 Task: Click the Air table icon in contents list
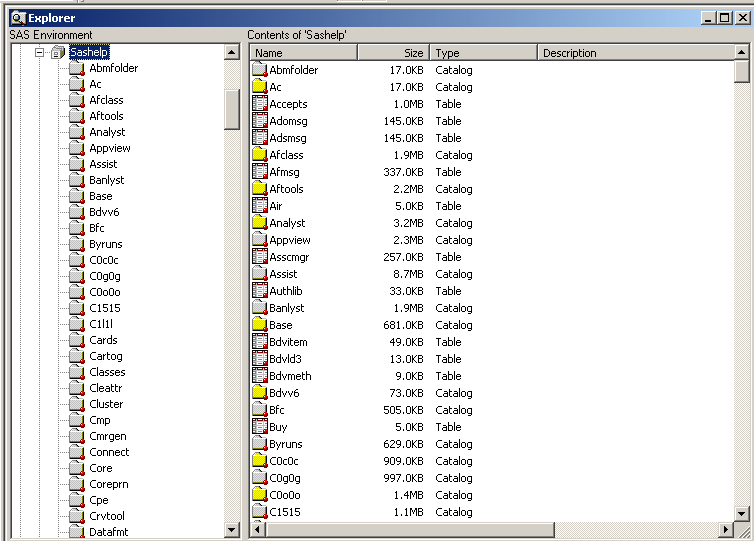pos(260,206)
